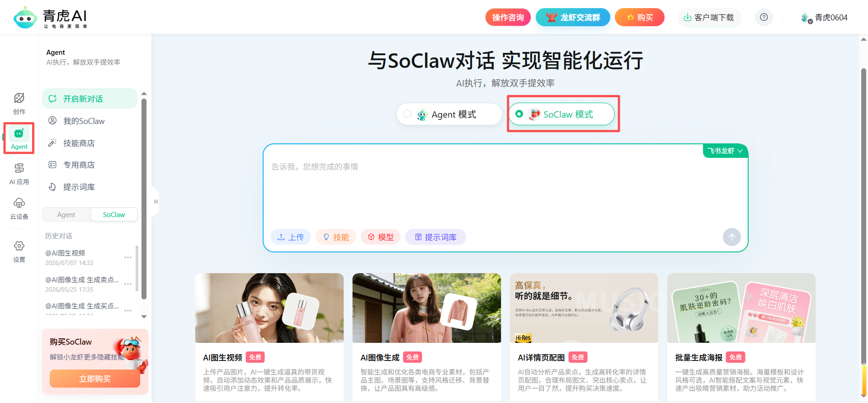Click the 操作咨询 button
Viewport: 868px width, 403px height.
[x=508, y=17]
